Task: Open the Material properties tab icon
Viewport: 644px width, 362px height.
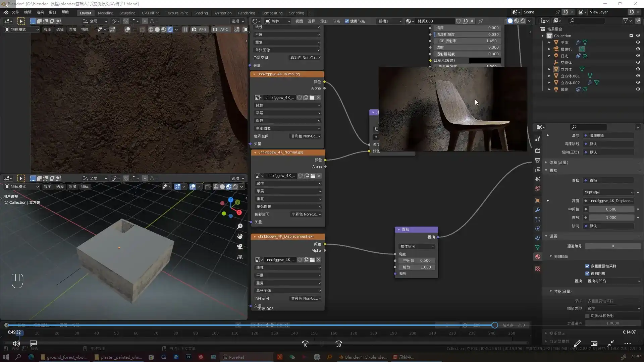Action: (538, 257)
